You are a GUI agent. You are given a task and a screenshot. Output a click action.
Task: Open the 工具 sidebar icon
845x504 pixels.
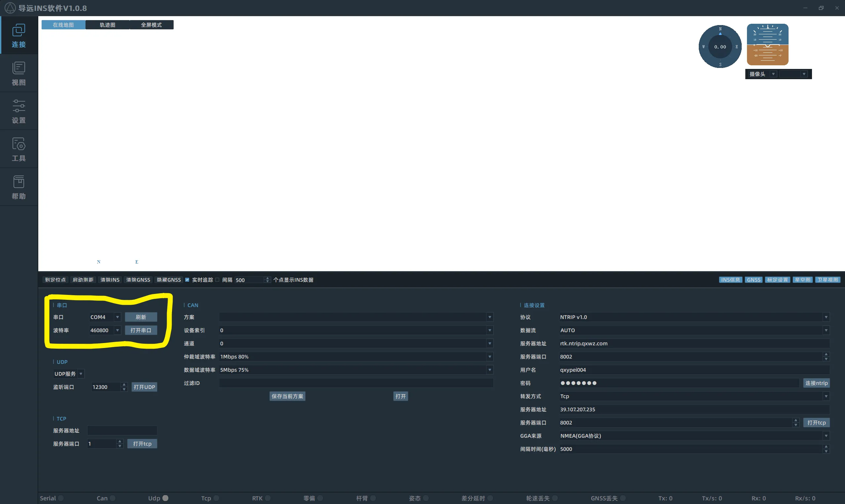coord(19,149)
